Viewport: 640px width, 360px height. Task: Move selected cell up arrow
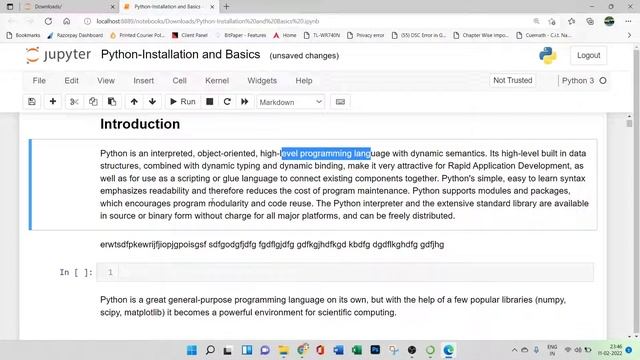134,102
